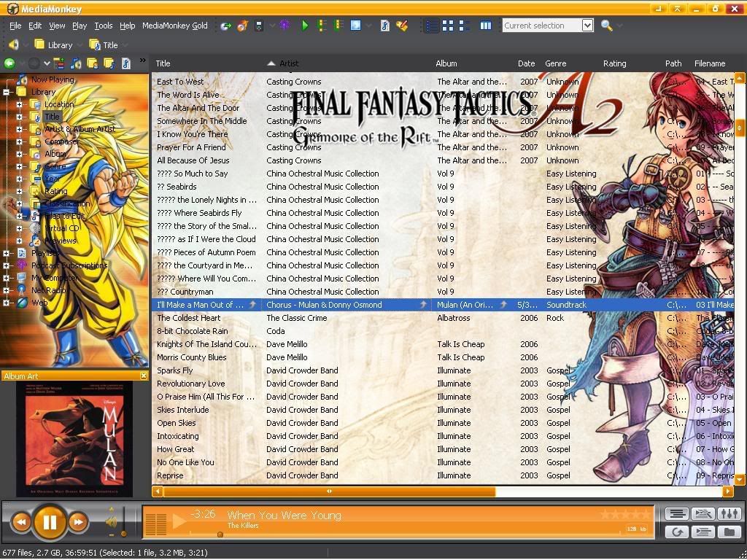Click the Podcast Subscriptions tree icon
Image resolution: width=747 pixels, height=560 pixels.
21,265
